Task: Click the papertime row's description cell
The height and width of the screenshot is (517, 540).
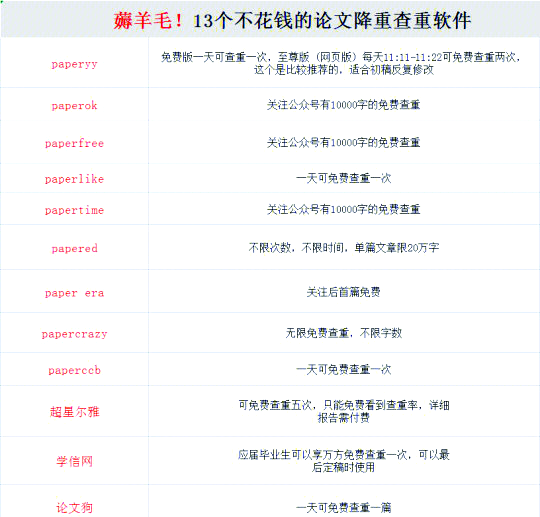Action: (x=344, y=209)
